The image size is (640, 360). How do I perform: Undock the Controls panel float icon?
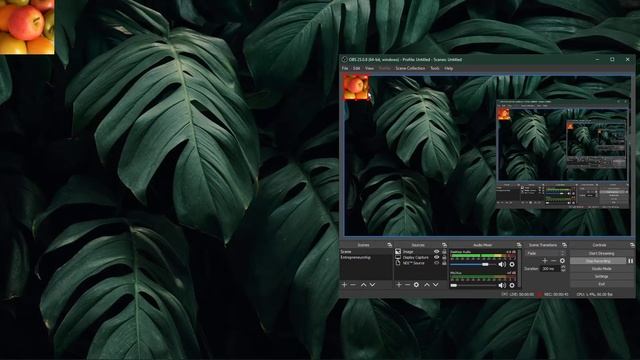point(632,245)
